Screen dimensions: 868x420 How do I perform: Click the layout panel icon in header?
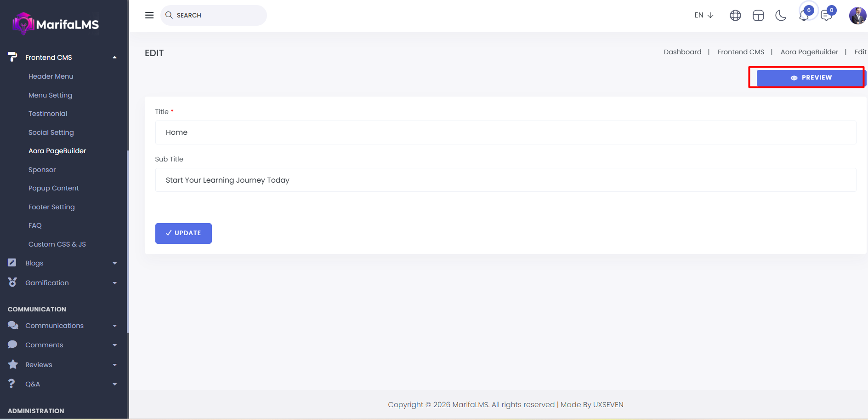click(x=758, y=16)
